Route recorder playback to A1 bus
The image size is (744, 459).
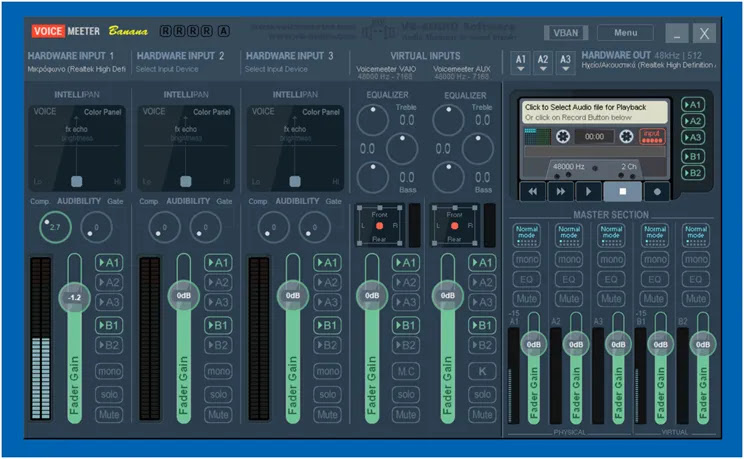click(x=693, y=105)
